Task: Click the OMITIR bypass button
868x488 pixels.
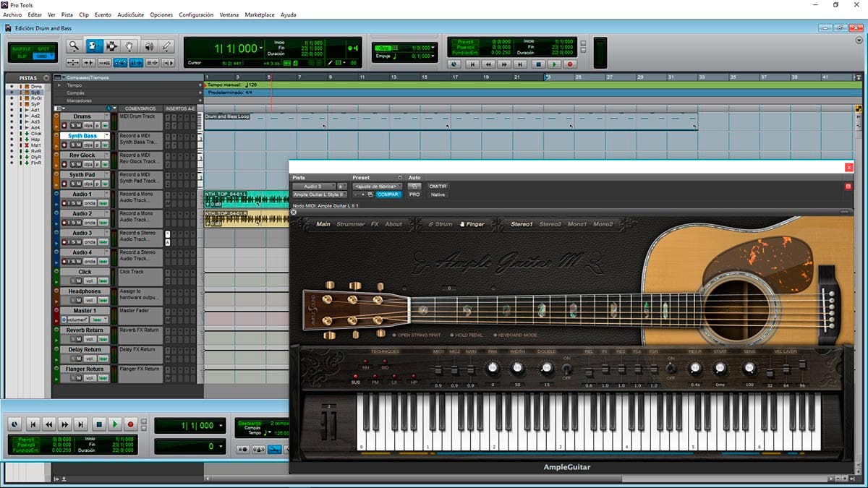Action: click(438, 187)
